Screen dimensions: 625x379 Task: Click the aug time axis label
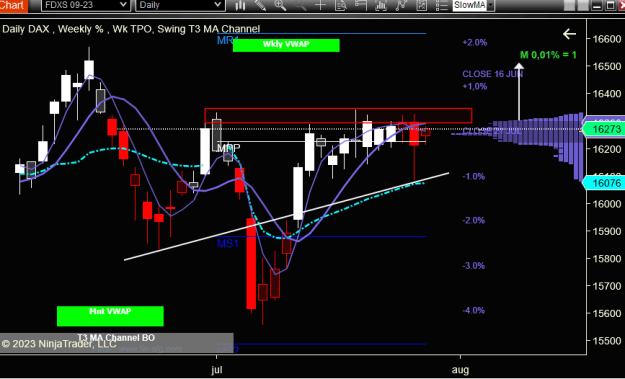(x=460, y=370)
